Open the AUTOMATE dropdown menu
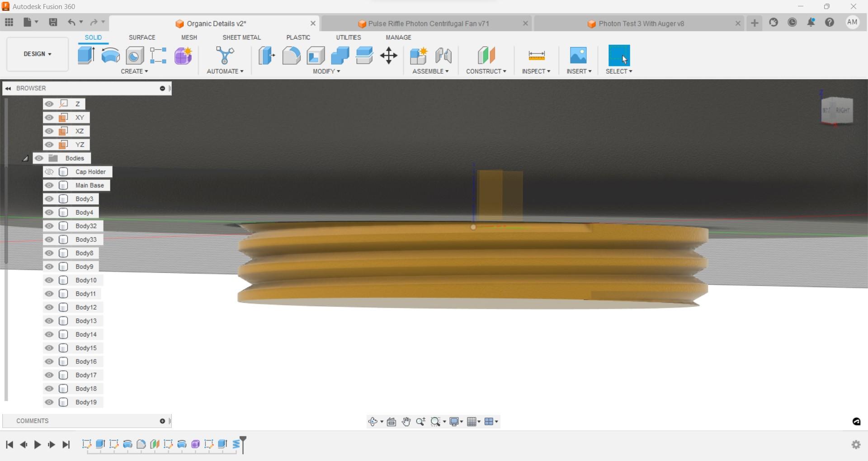Viewport: 868px width, 461px height. click(225, 71)
